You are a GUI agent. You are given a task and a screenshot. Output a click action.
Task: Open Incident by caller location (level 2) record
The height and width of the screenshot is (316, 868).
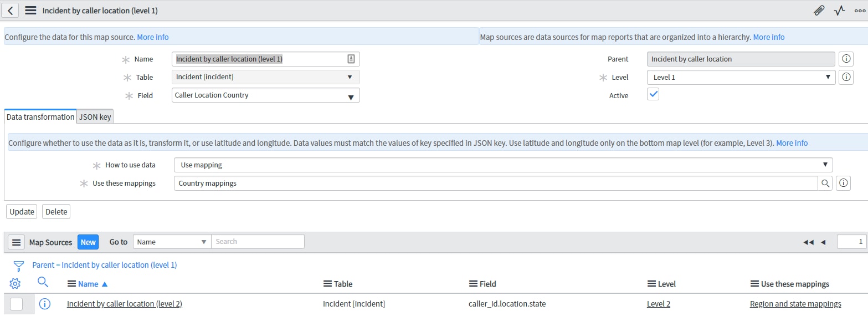(x=125, y=304)
